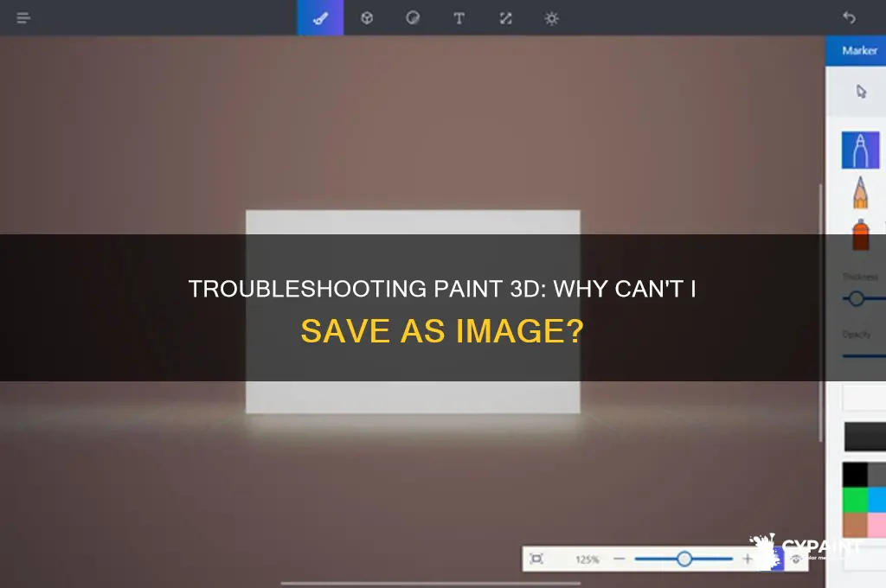The image size is (886, 588).
Task: Click the 125% zoom value
Action: [x=587, y=559]
